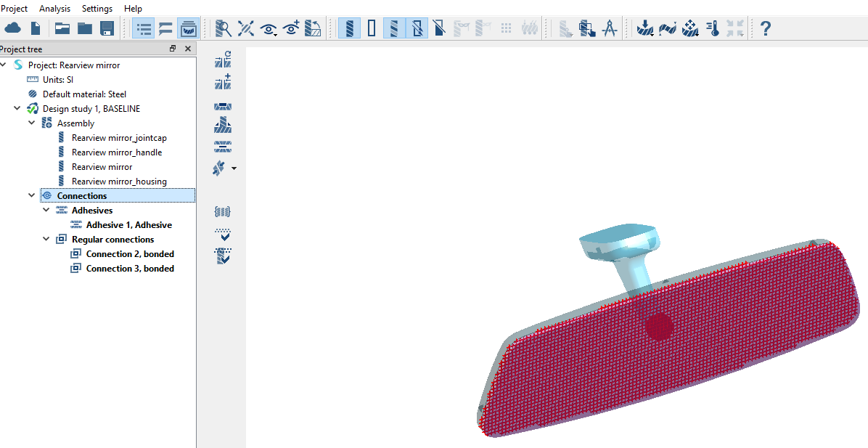Click the new blank document icon

[36, 29]
